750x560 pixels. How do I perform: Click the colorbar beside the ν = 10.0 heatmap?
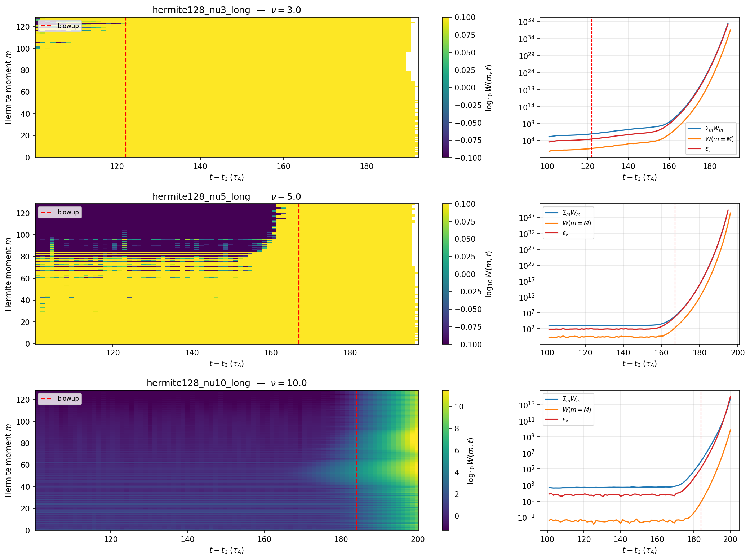click(446, 460)
